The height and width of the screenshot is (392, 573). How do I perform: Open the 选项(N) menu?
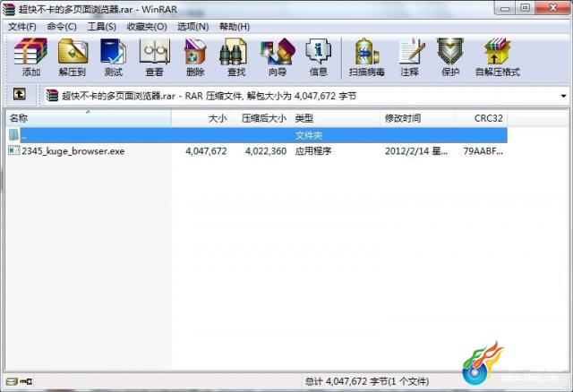193,27
